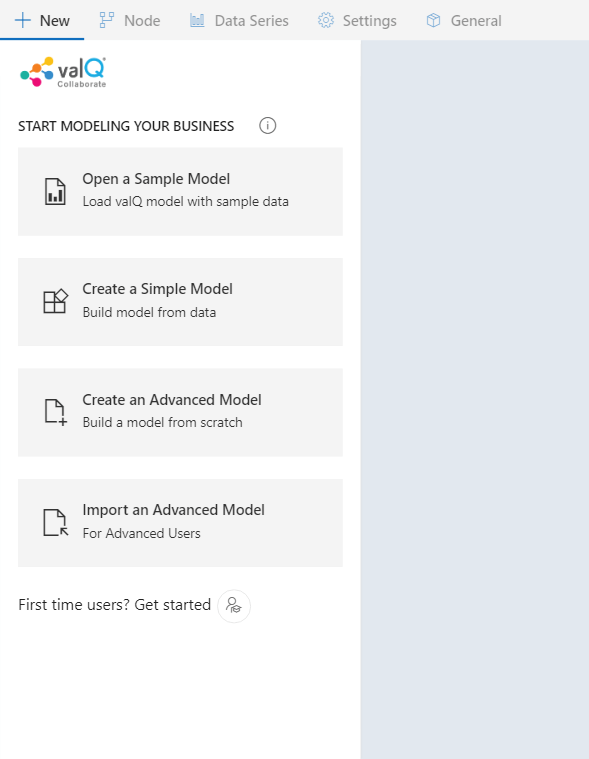Viewport: 589px width, 759px height.
Task: Open the Get started learner icon
Action: tap(234, 606)
